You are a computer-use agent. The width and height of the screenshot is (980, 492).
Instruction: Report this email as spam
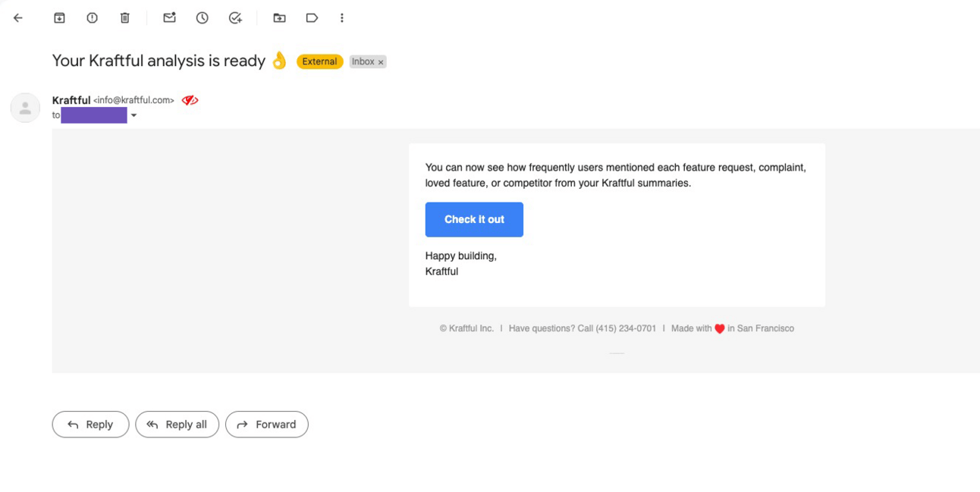pyautogui.click(x=92, y=18)
